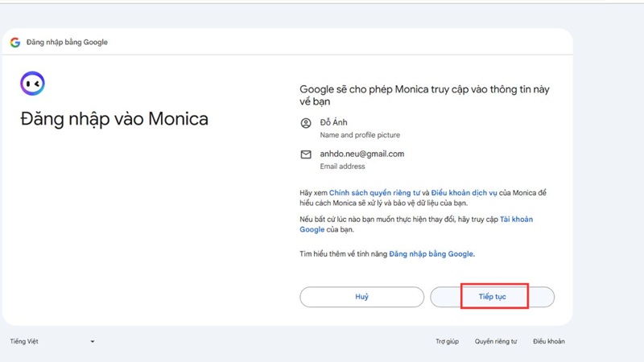Viewport: 644px width, 362px height.
Task: Open Trợ giúp in the footer
Action: coord(447,341)
